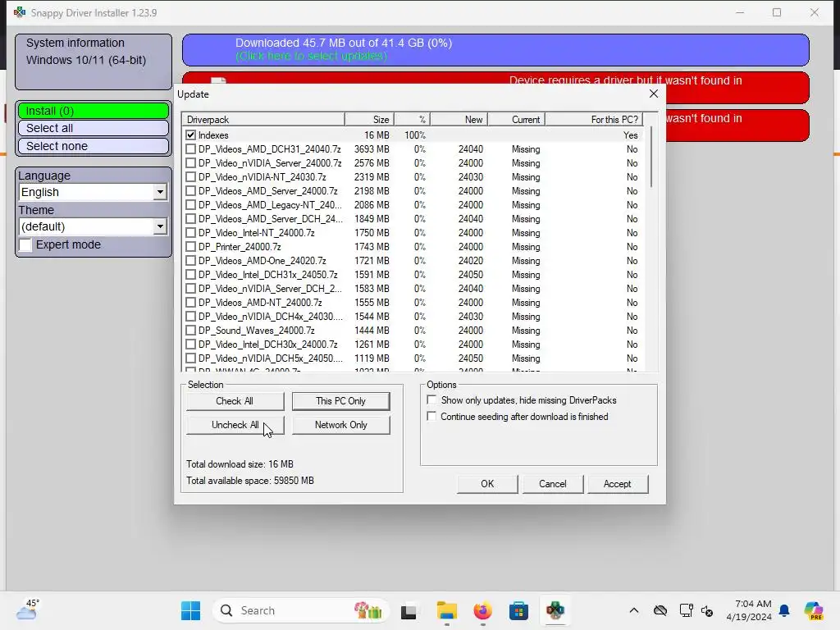Image resolution: width=840 pixels, height=630 pixels.
Task: Click the Accept button
Action: tap(617, 484)
